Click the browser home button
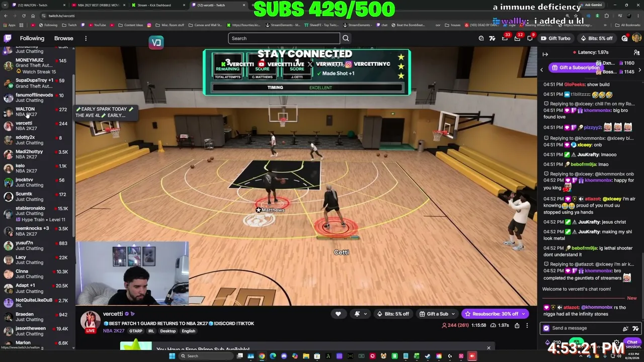Image resolution: width=644 pixels, height=362 pixels. (x=33, y=16)
